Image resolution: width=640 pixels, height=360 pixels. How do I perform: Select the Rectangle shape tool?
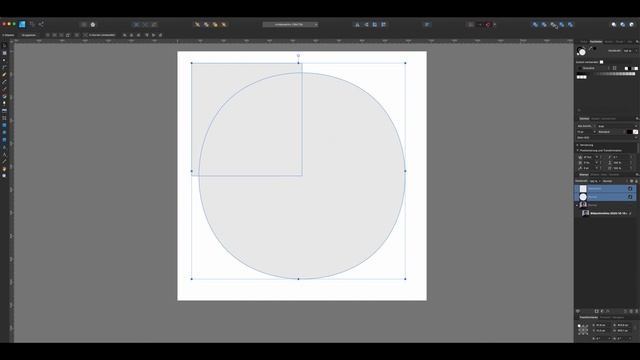tap(4, 125)
